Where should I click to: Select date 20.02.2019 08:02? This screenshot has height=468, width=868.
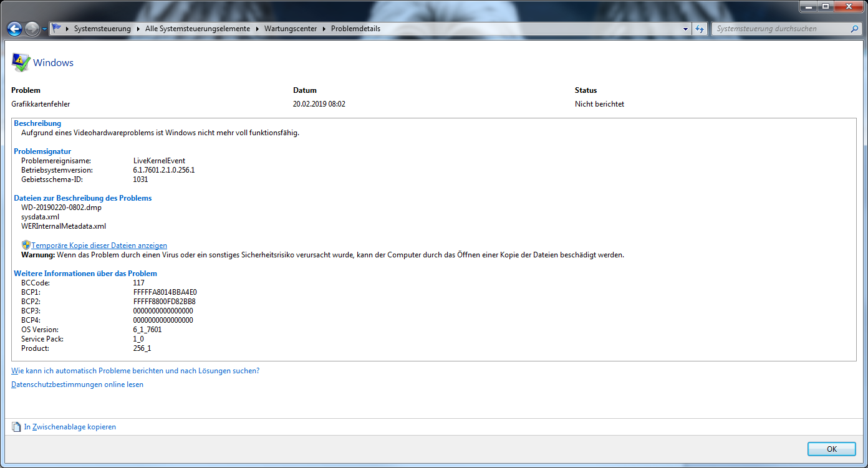point(319,104)
